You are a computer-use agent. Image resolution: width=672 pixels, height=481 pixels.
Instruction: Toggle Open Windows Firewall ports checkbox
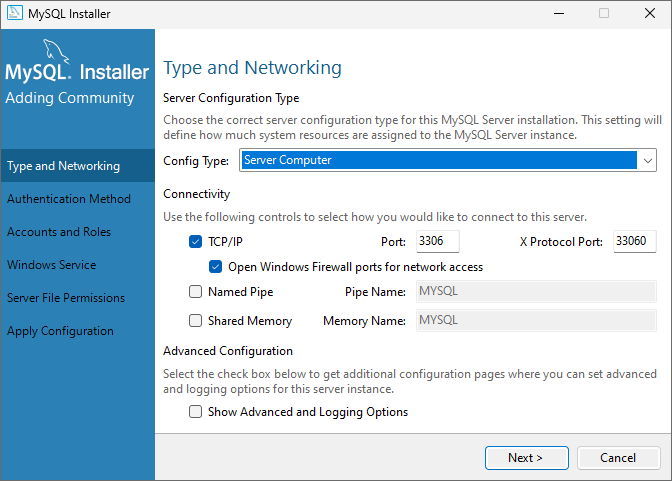[x=216, y=267]
